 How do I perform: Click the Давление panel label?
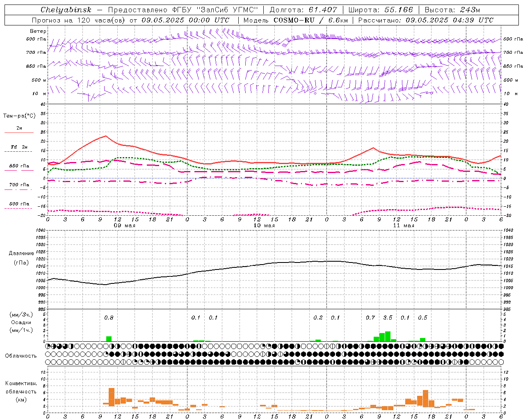[21, 253]
